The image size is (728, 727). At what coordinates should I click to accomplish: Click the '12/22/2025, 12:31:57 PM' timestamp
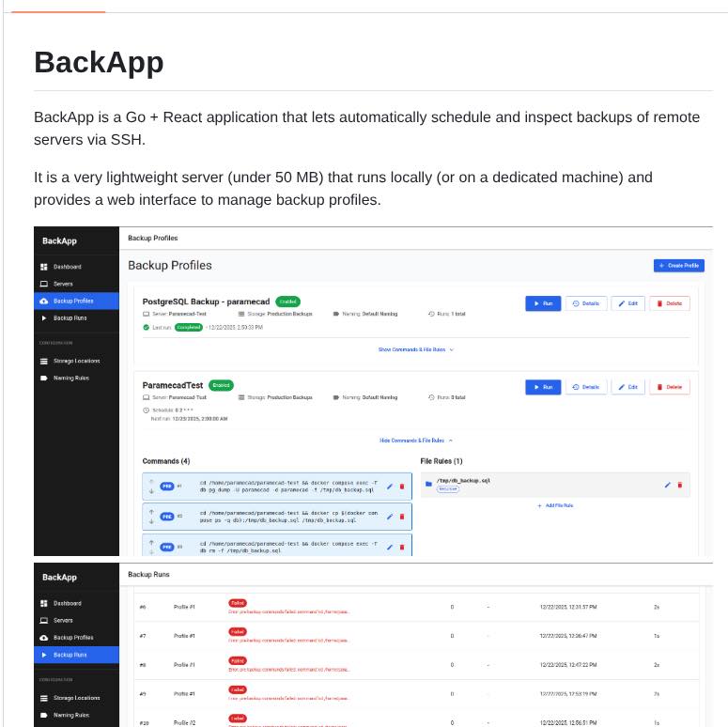click(568, 607)
